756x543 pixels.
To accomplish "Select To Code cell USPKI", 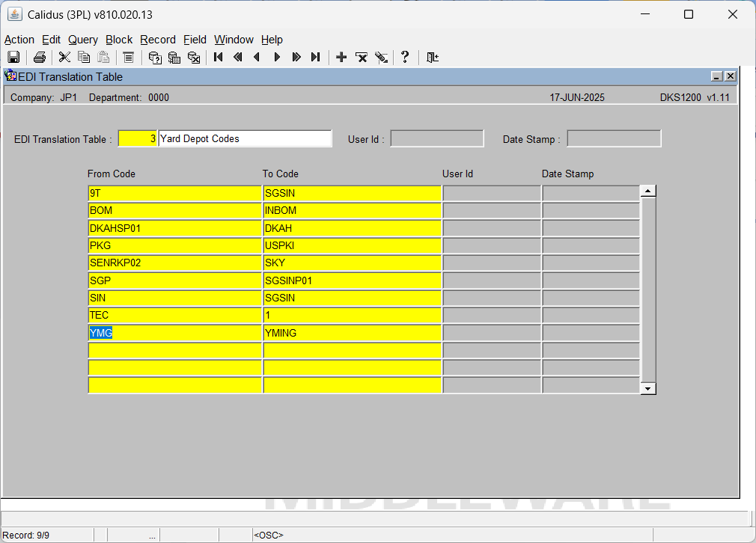I will pos(353,246).
